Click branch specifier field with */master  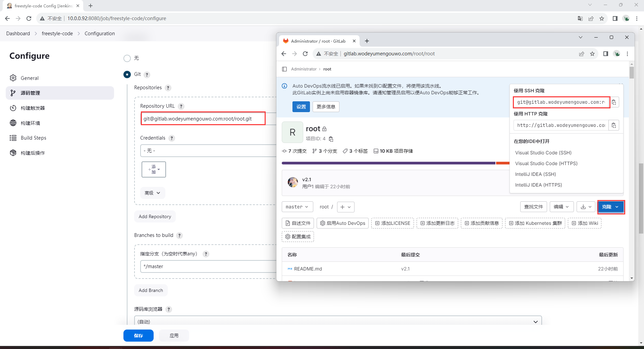tap(208, 266)
